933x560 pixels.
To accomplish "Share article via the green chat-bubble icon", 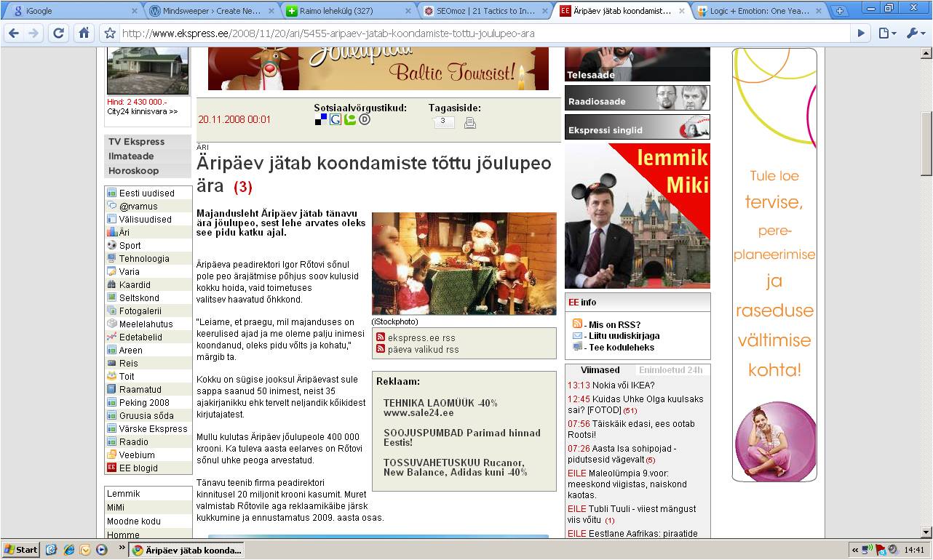I will 350,119.
